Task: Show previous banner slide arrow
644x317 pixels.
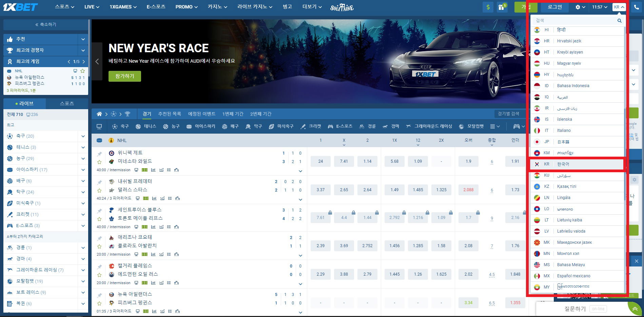Action: [97, 61]
